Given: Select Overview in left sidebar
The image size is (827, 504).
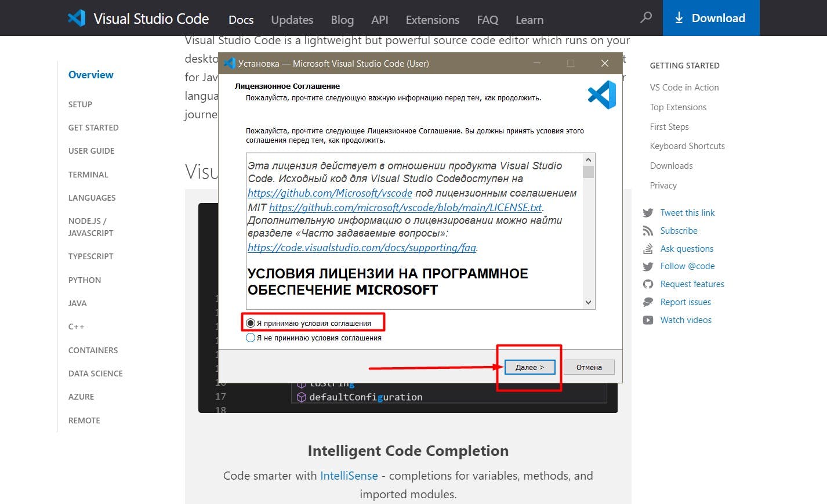Looking at the screenshot, I should click(x=91, y=75).
